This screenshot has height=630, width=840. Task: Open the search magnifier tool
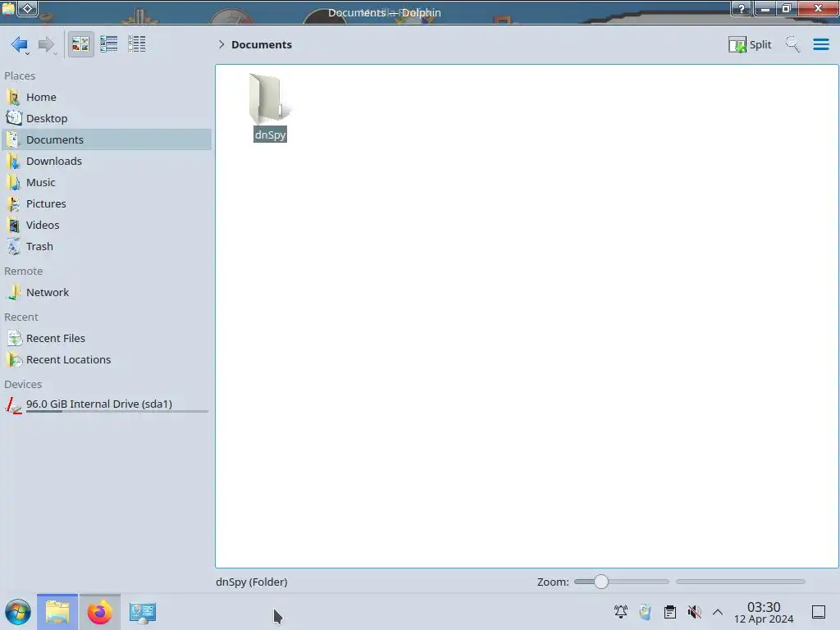(793, 44)
